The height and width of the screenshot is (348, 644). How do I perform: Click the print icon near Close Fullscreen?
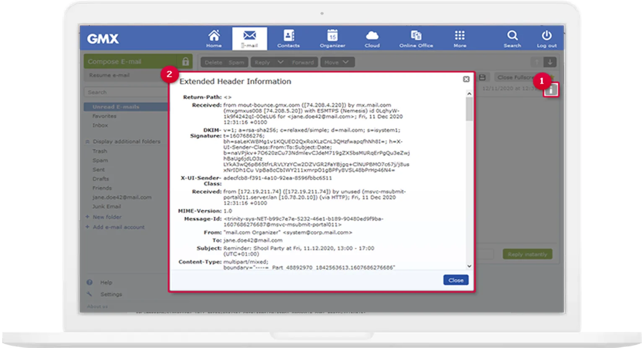pos(482,78)
